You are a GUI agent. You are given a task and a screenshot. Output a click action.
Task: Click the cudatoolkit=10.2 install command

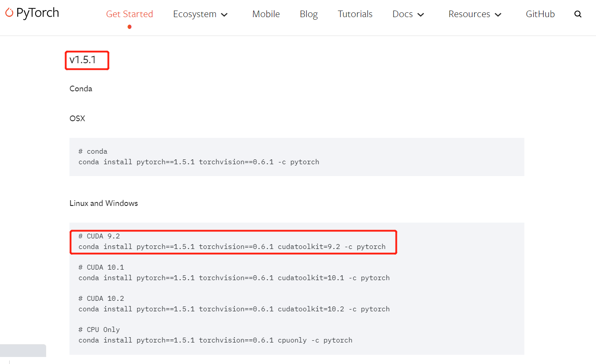(234, 309)
